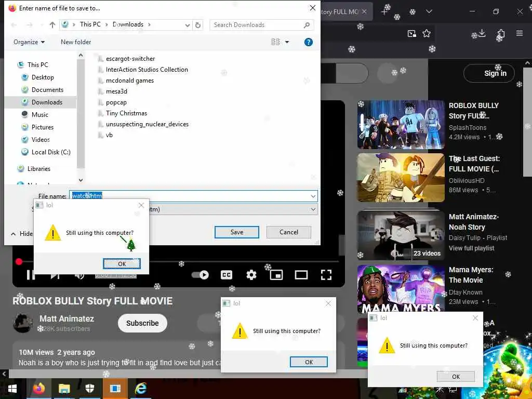Select Downloads in navigation pane
The image size is (532, 399).
[47, 102]
